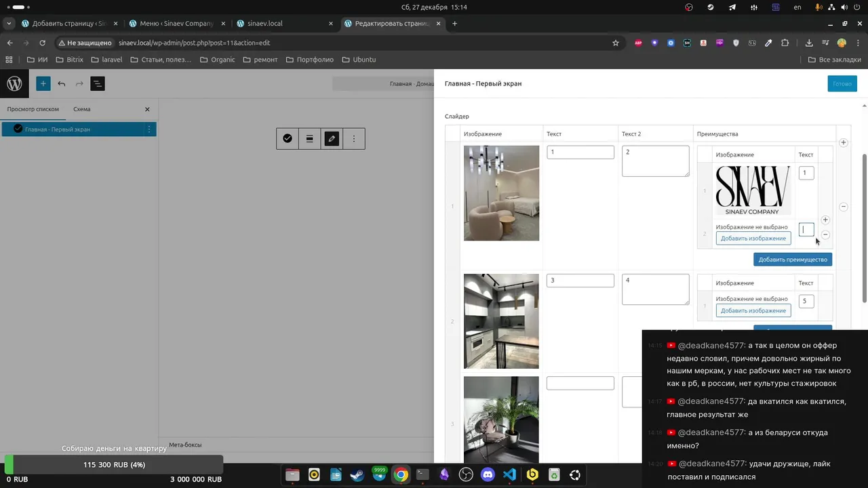Remove slider row 1 via minus icon
868x488 pixels.
tap(844, 207)
